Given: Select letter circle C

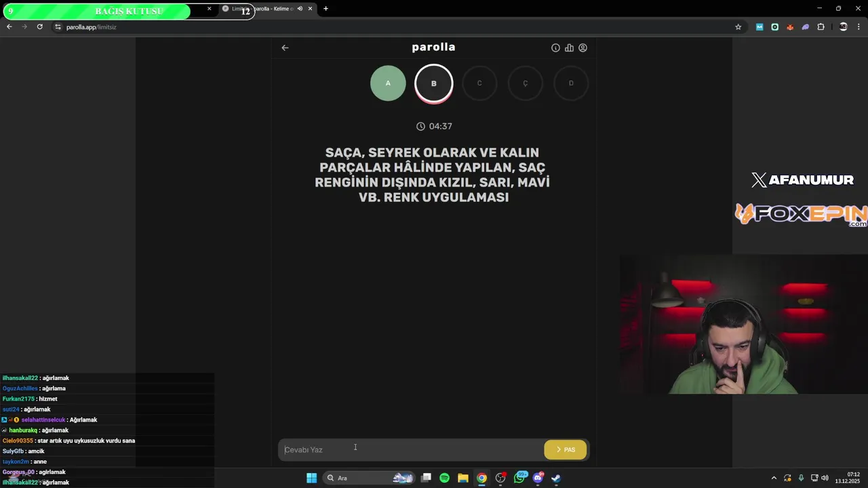Looking at the screenshot, I should 479,83.
